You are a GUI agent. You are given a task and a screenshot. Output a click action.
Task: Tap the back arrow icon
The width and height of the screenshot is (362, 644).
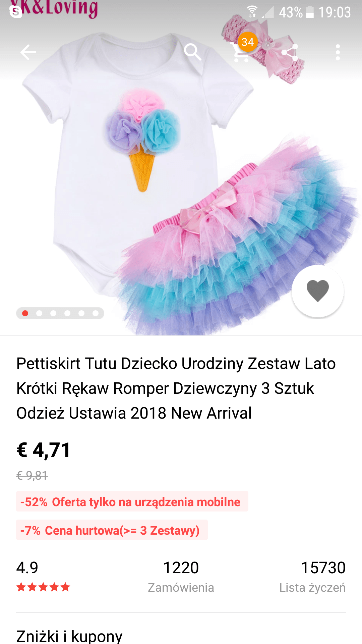point(28,52)
